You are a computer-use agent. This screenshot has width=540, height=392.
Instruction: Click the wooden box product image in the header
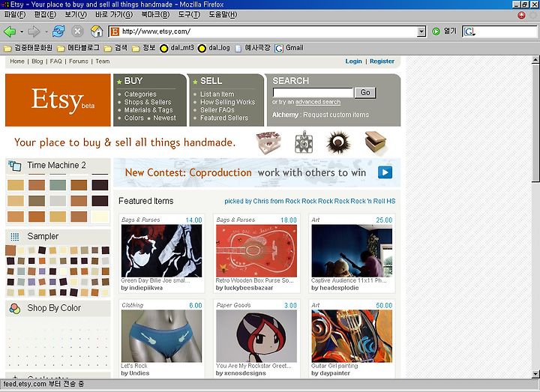pyautogui.click(x=376, y=142)
